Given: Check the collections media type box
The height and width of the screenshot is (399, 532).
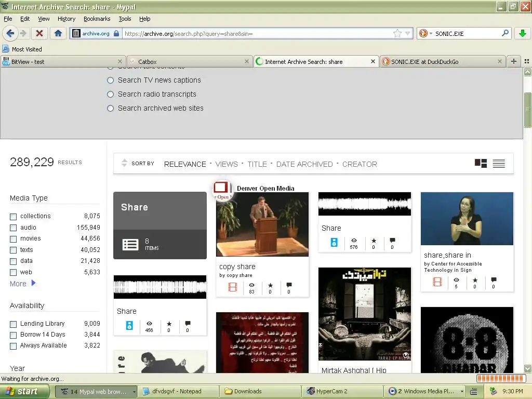Looking at the screenshot, I should click(x=13, y=217).
